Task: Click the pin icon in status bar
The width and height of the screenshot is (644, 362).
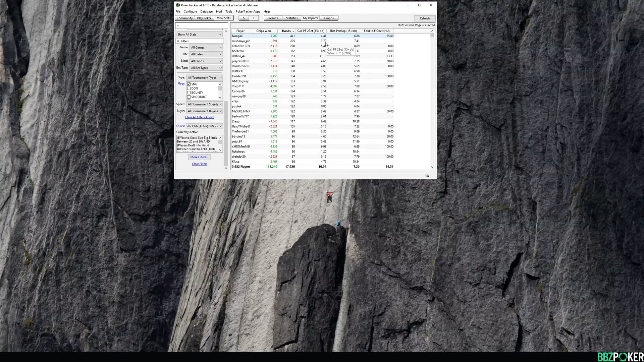Action: click(427, 176)
